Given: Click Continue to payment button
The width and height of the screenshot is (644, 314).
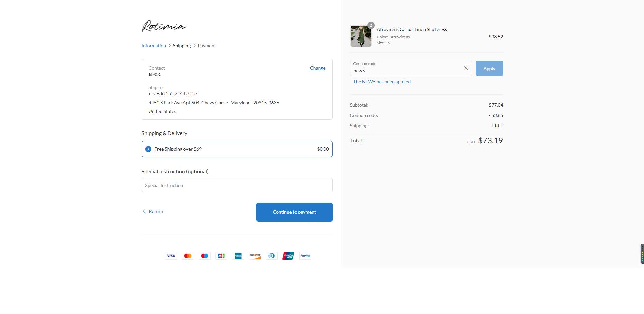Looking at the screenshot, I should [x=294, y=212].
